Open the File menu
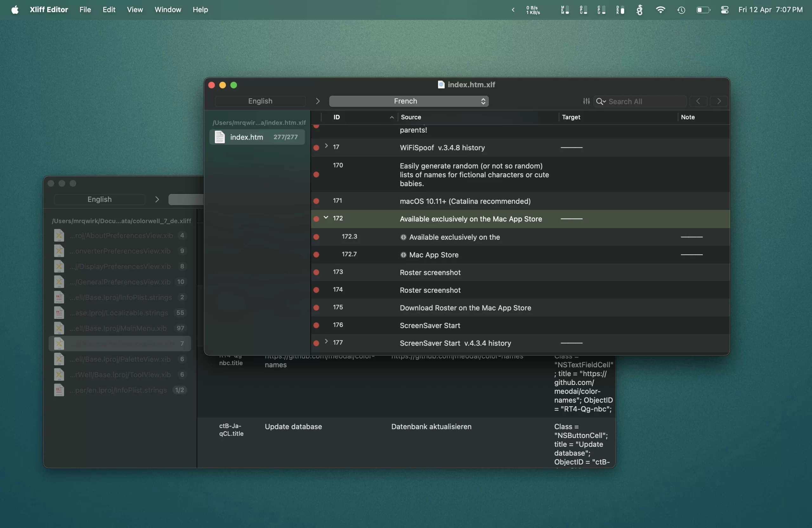The height and width of the screenshot is (528, 812). 85,10
